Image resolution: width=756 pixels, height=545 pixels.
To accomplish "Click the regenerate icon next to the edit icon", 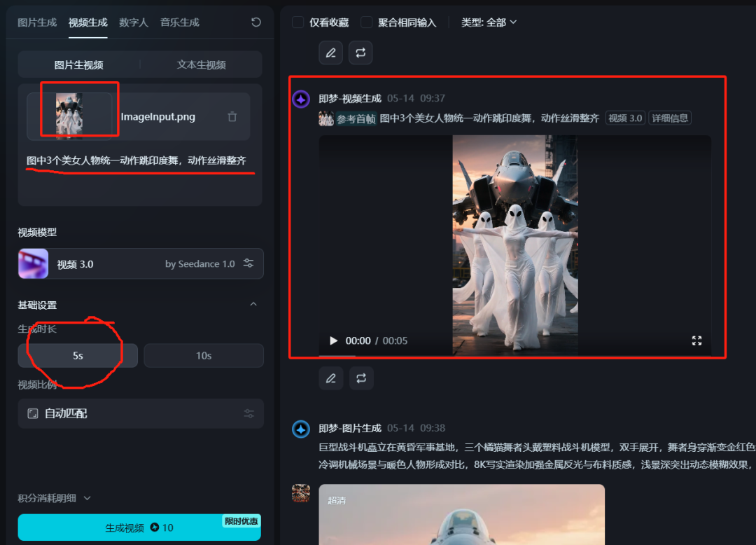I will [x=360, y=53].
